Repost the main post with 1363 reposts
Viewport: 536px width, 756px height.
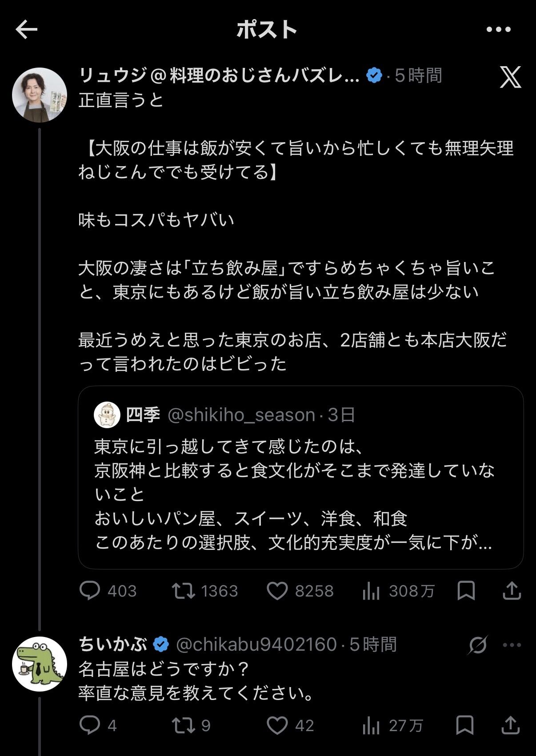(205, 591)
